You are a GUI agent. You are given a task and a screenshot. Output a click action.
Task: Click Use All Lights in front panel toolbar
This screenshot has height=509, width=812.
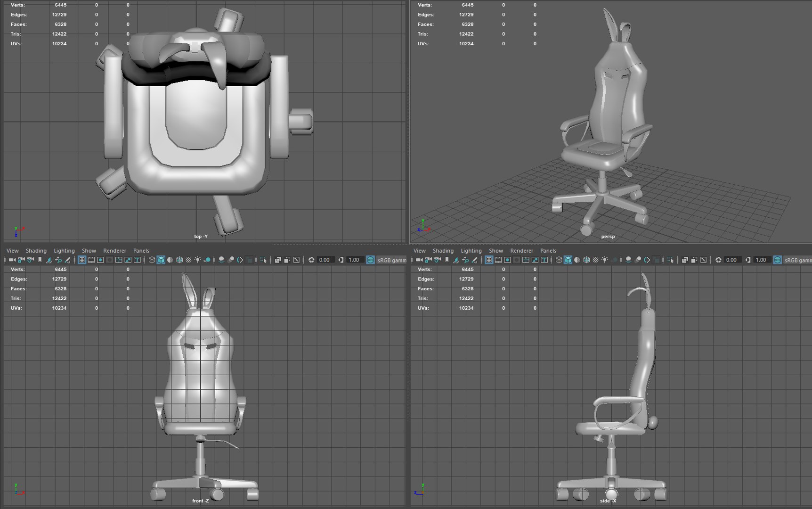tap(198, 260)
